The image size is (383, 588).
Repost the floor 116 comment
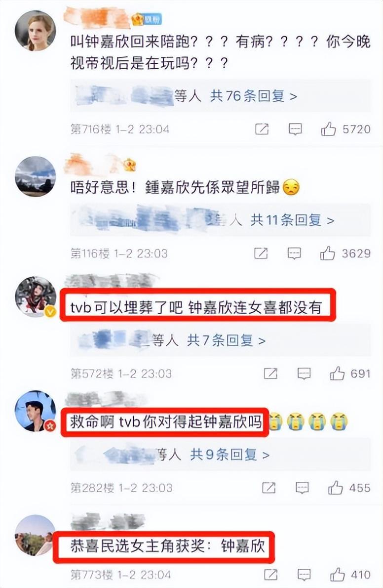click(x=261, y=253)
